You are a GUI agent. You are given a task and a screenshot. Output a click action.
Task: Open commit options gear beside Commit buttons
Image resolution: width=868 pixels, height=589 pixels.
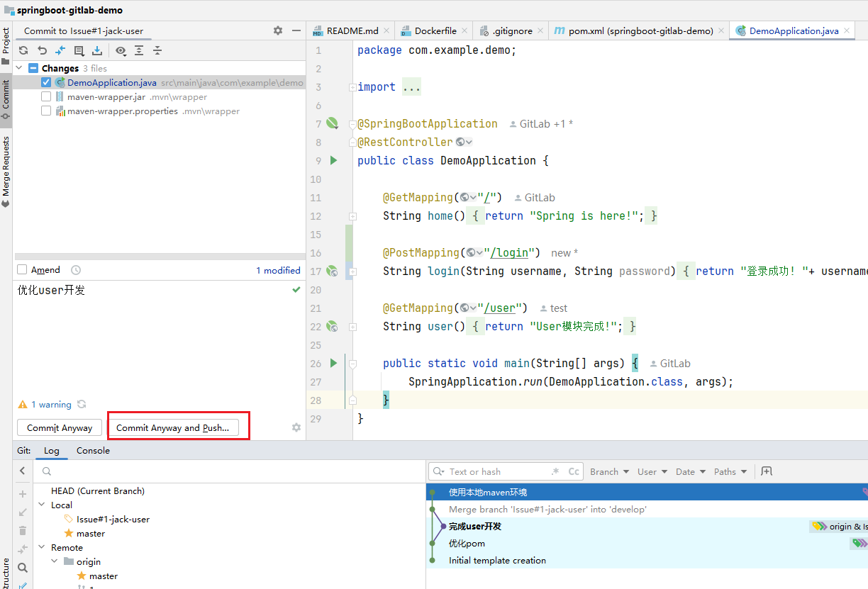[296, 427]
